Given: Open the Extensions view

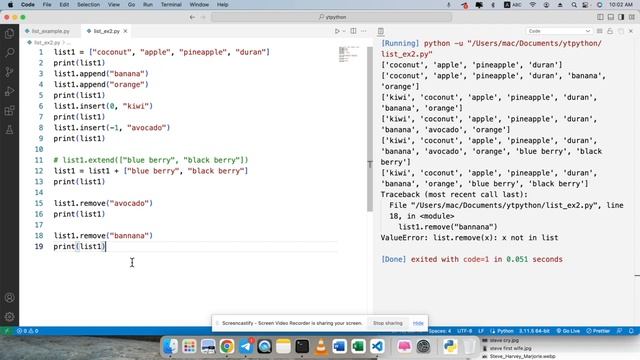Looking at the screenshot, I should (9, 111).
